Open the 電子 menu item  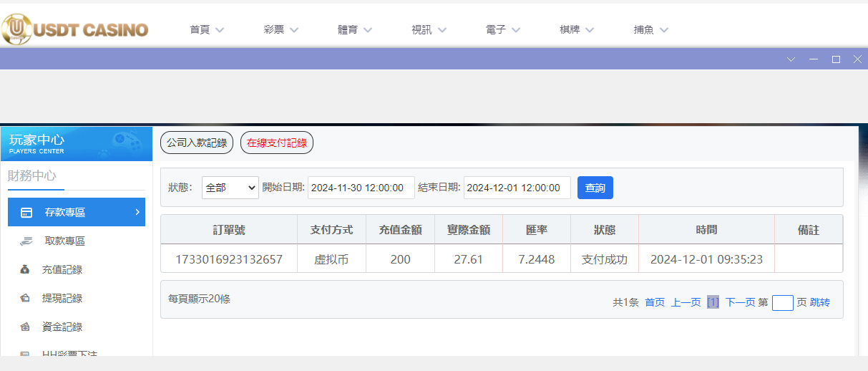502,30
